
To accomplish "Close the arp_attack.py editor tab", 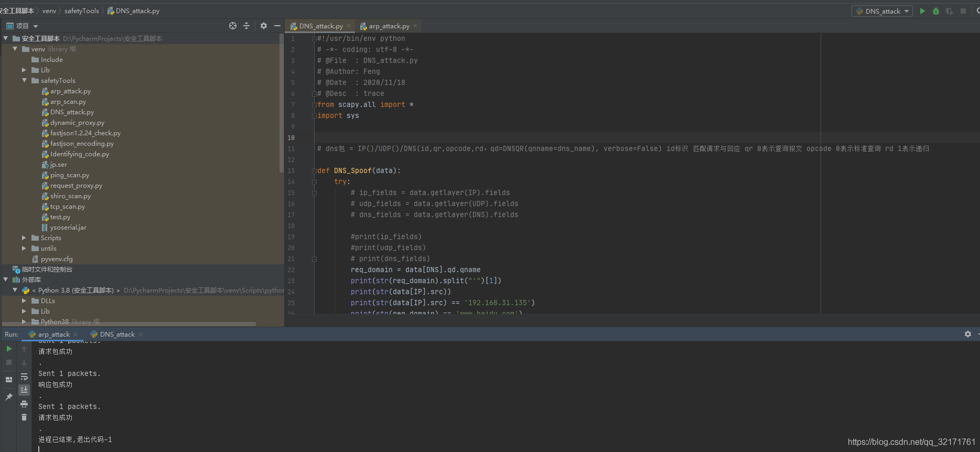I will (x=415, y=26).
